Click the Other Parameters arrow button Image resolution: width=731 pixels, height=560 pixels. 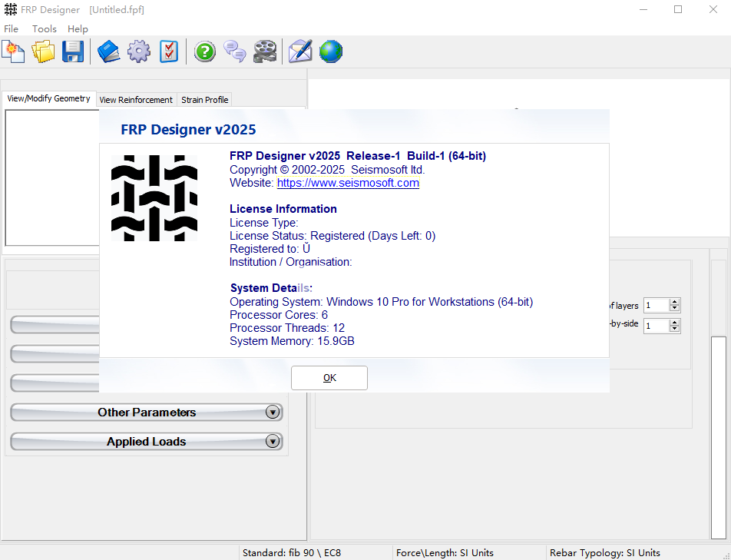coord(273,413)
